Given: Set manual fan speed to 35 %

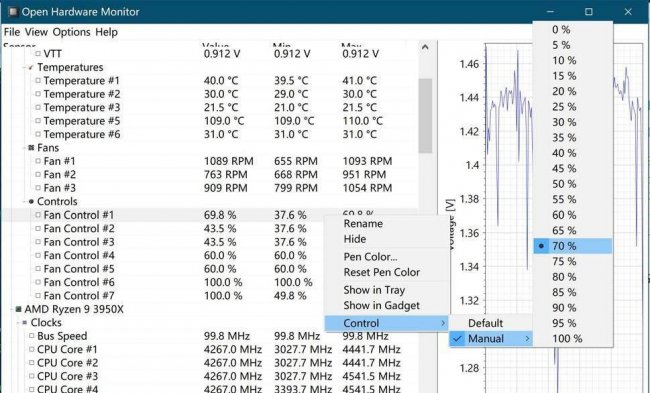Looking at the screenshot, I should (573, 138).
